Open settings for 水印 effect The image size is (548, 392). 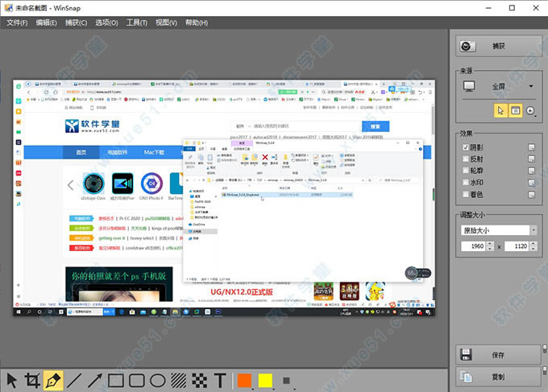(531, 183)
